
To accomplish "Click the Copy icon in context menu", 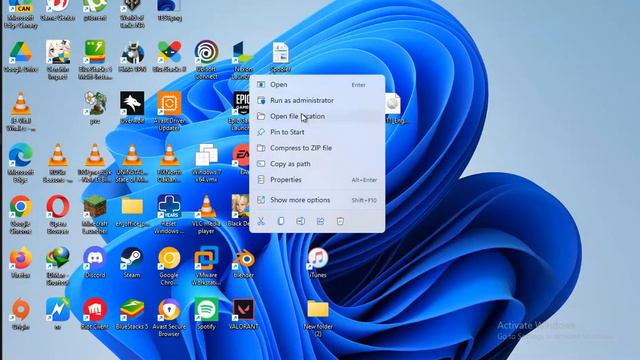I will (x=281, y=221).
